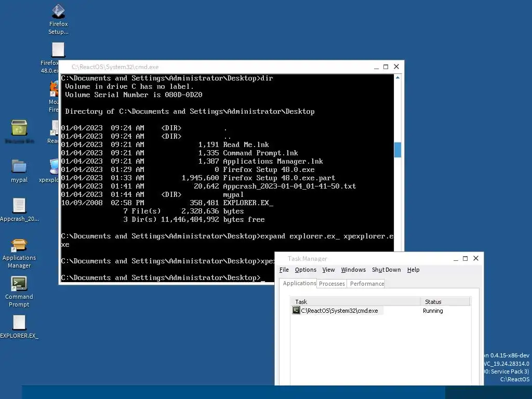The height and width of the screenshot is (399, 532).
Task: Sort by the Task column header
Action: [355, 302]
